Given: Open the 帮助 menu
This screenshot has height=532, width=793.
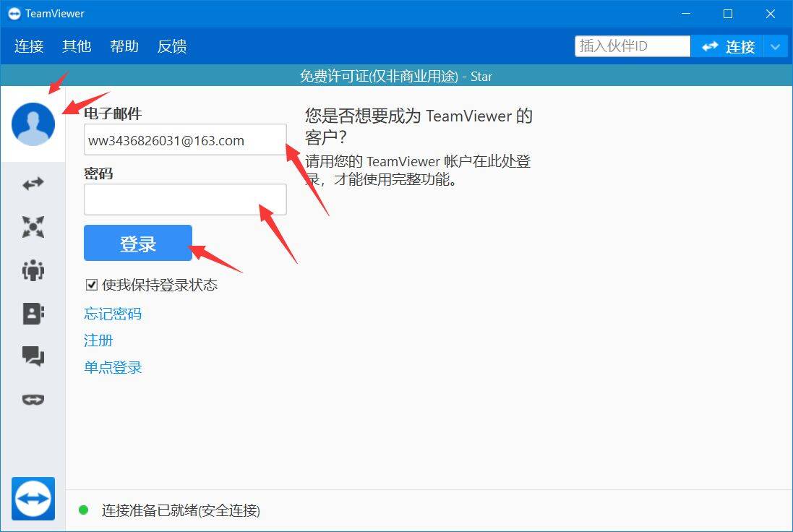Looking at the screenshot, I should coord(124,46).
